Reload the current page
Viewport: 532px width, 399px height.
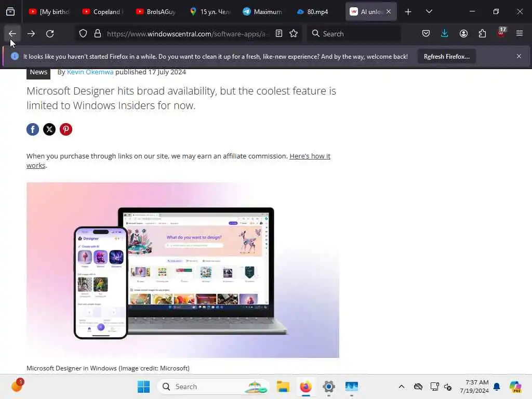point(50,34)
